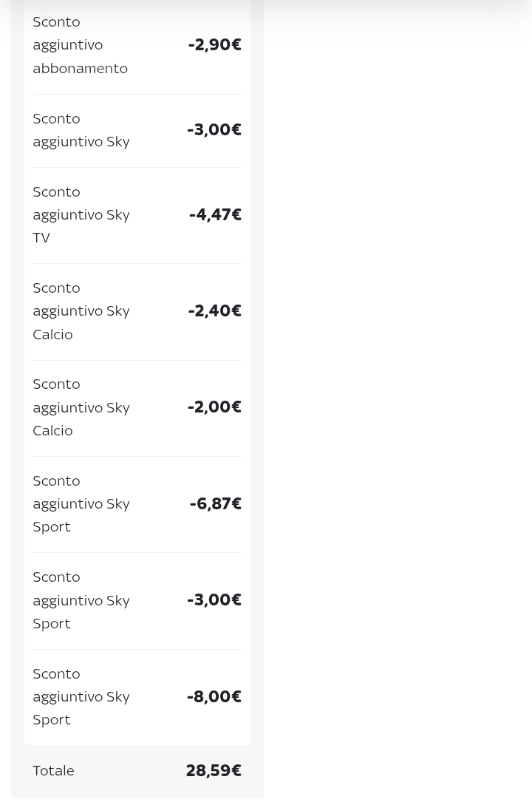Click the -8,00€ Sky Sport discount amount
The image size is (532, 805).
coord(214,696)
